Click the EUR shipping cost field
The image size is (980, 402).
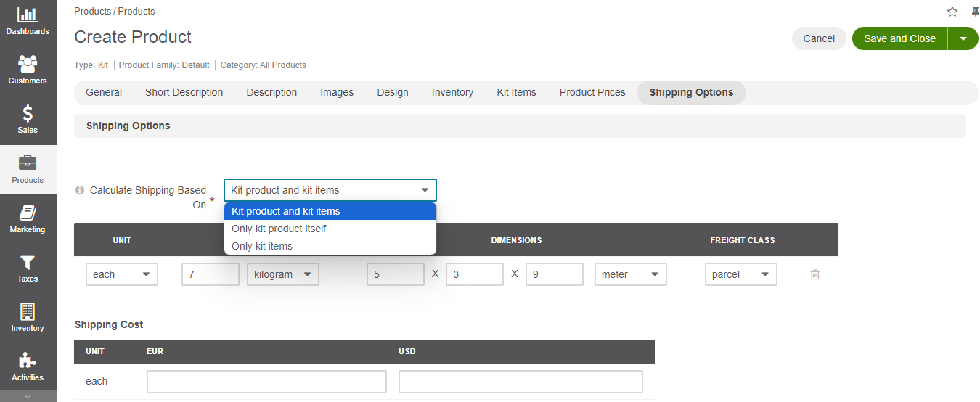266,382
